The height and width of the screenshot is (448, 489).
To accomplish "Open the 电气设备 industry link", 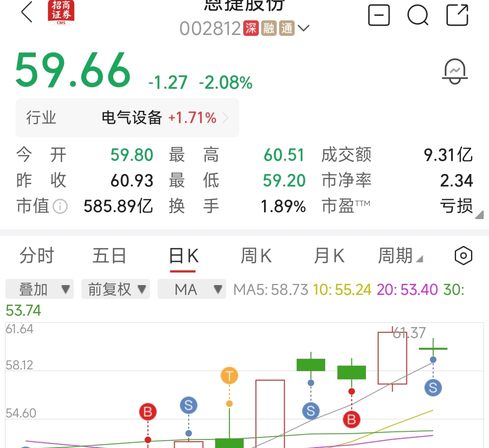I will click(x=132, y=118).
